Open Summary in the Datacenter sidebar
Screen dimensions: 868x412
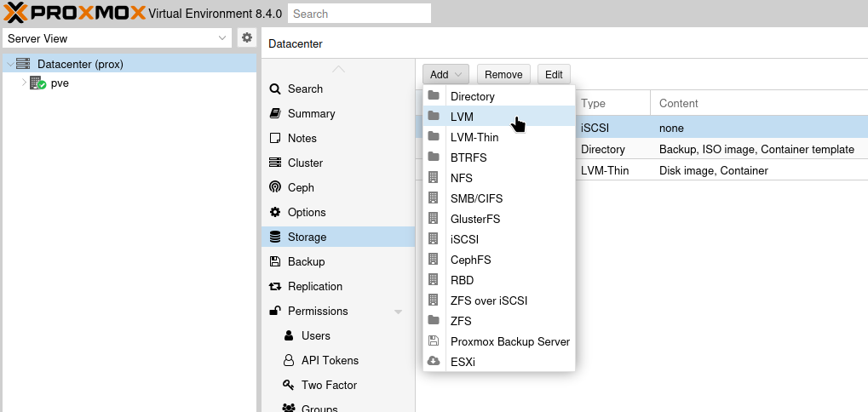click(x=338, y=114)
